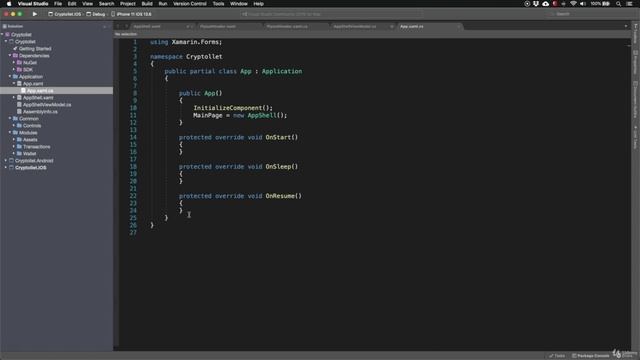Click the Controls folder icon

tap(19, 125)
